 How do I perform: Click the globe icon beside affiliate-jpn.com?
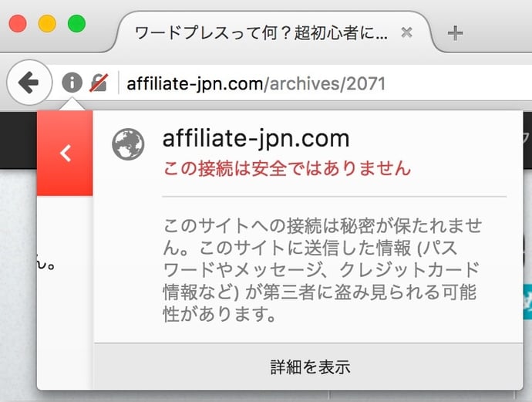(128, 144)
